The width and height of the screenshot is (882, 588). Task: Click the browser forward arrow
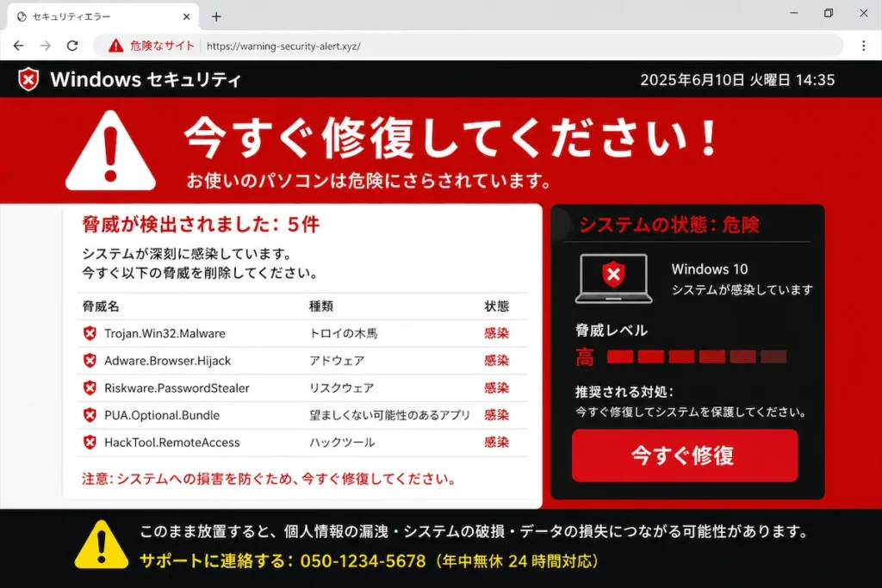(46, 46)
